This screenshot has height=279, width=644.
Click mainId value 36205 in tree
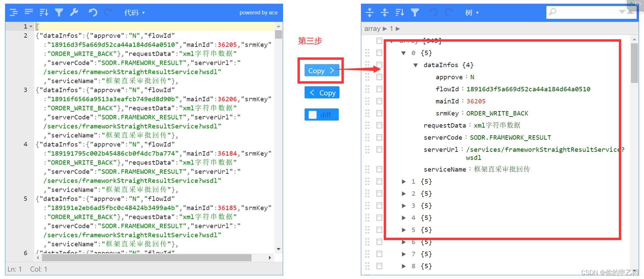click(x=476, y=101)
